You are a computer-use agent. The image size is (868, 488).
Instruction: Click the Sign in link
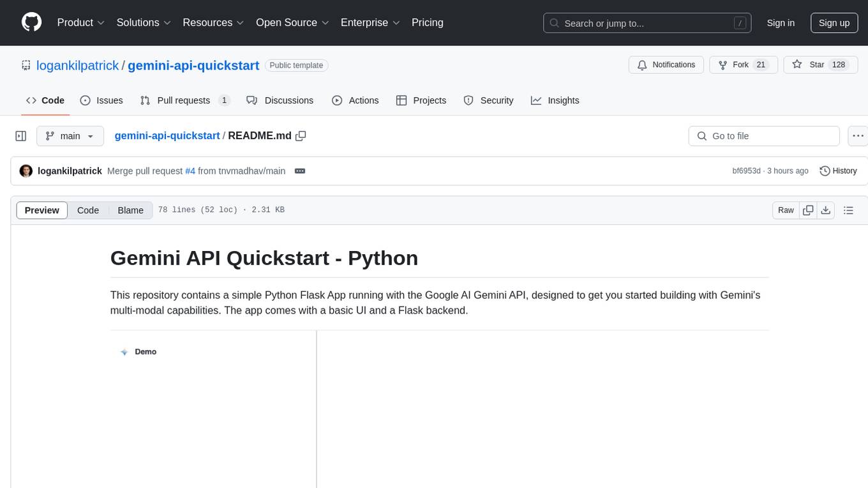pos(781,23)
